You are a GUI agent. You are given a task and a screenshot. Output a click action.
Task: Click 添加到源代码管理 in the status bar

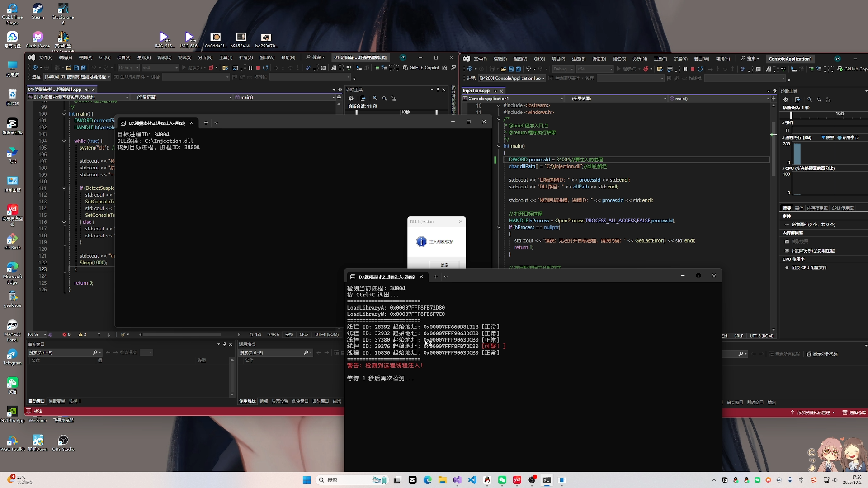[813, 413]
